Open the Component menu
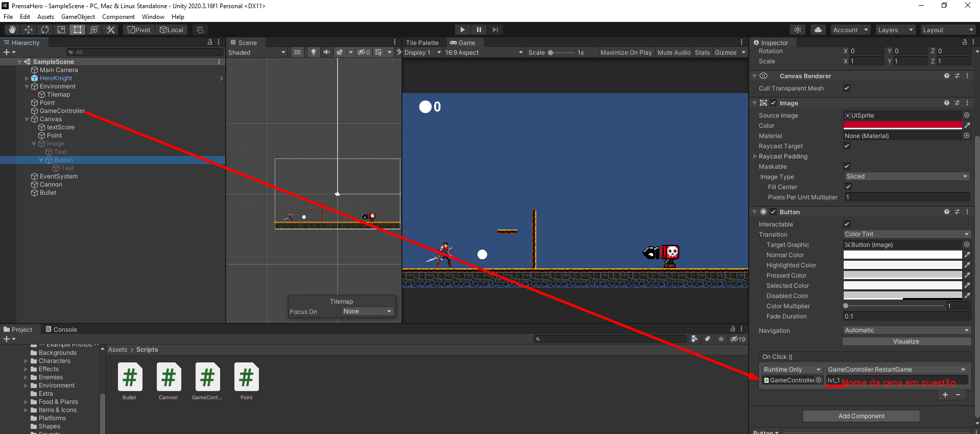 coord(118,17)
